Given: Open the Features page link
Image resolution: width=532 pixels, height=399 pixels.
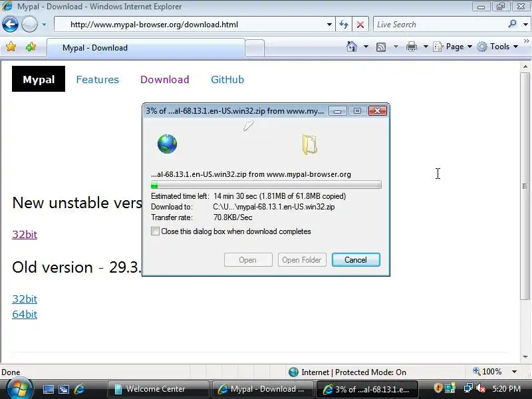Looking at the screenshot, I should 97,79.
